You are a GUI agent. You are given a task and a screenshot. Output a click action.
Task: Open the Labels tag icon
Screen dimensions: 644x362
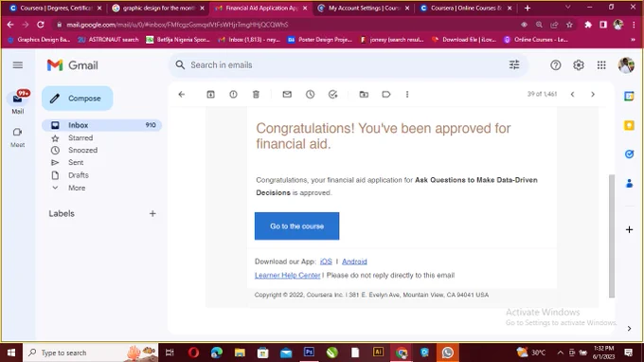pos(386,94)
